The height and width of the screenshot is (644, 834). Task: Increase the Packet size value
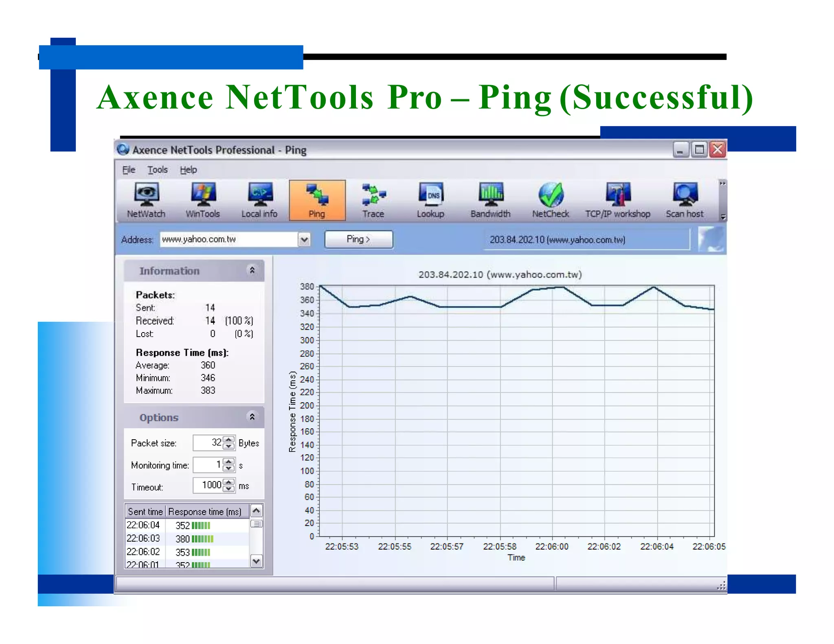click(229, 440)
